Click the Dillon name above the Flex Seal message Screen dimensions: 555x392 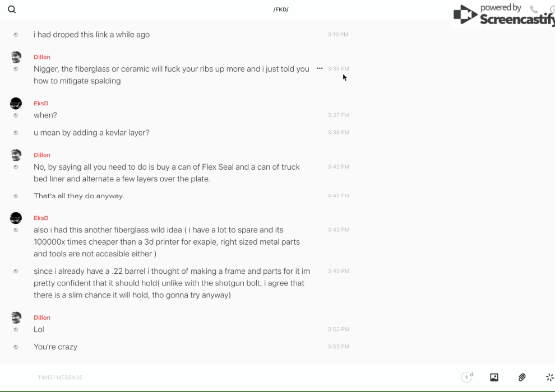pyautogui.click(x=42, y=155)
